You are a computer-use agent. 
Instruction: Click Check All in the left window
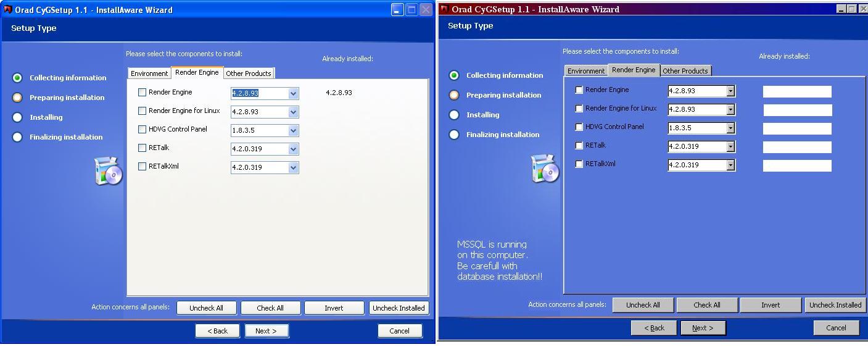pos(270,308)
